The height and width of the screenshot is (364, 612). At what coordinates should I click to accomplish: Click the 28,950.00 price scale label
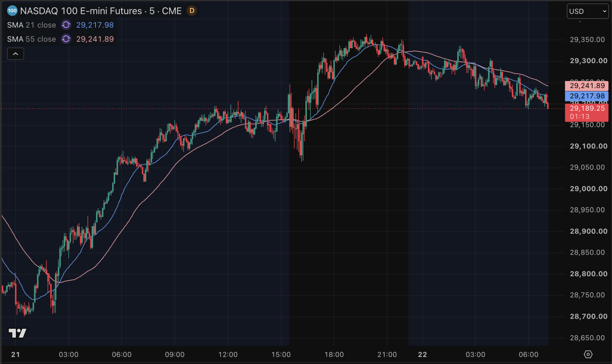tap(587, 210)
